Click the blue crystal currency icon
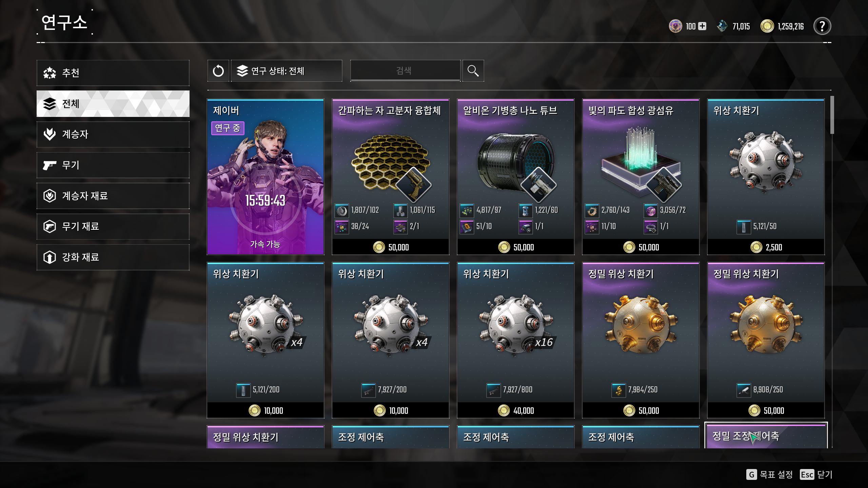The width and height of the screenshot is (868, 488). pos(722,26)
